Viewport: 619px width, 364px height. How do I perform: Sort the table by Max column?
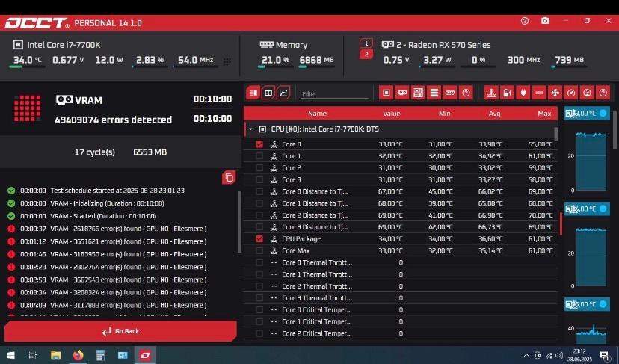click(x=544, y=114)
